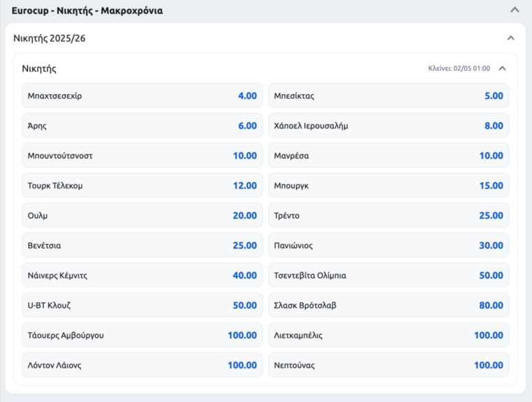Choose Μανρέσα at odds 10.00
This screenshot has height=402, width=532.
tap(388, 156)
